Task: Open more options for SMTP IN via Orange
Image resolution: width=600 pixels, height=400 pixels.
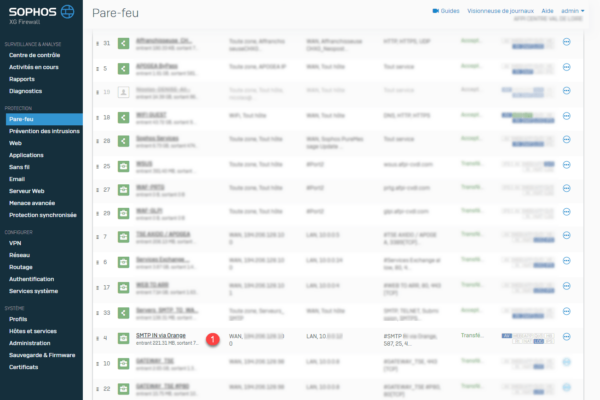Action: 567,336
